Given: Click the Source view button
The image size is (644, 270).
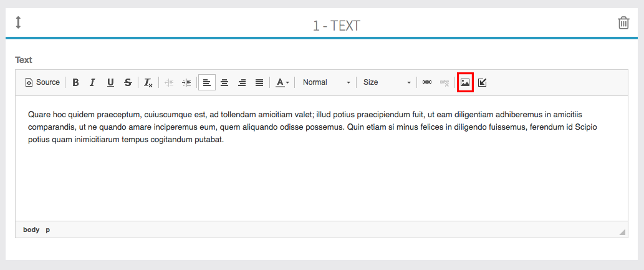Looking at the screenshot, I should [x=42, y=82].
